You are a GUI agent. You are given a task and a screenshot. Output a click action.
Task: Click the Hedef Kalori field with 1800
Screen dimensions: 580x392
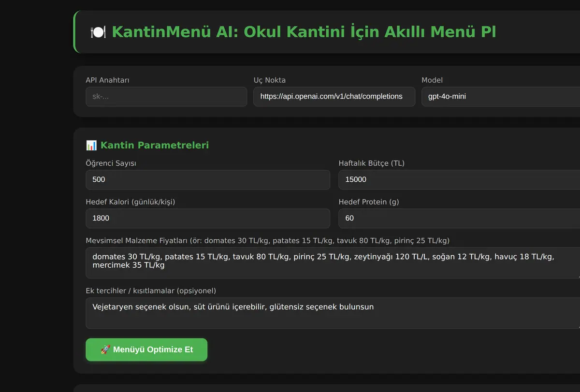[208, 218]
